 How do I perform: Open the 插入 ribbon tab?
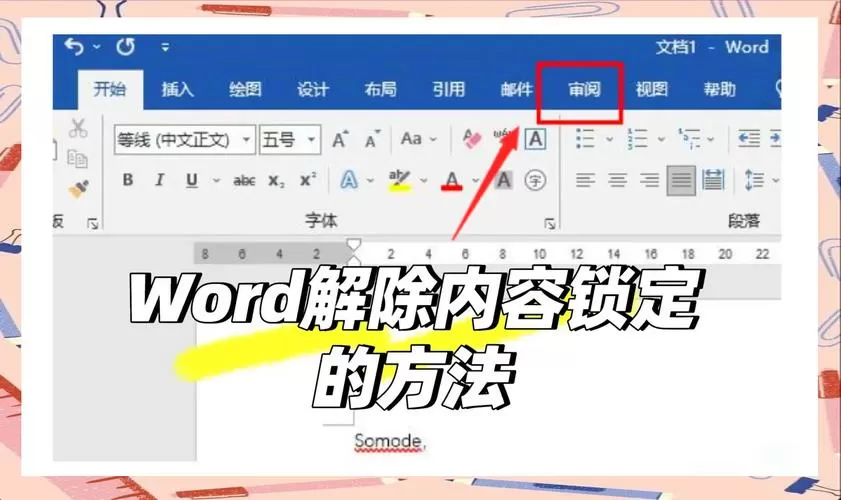pyautogui.click(x=178, y=89)
